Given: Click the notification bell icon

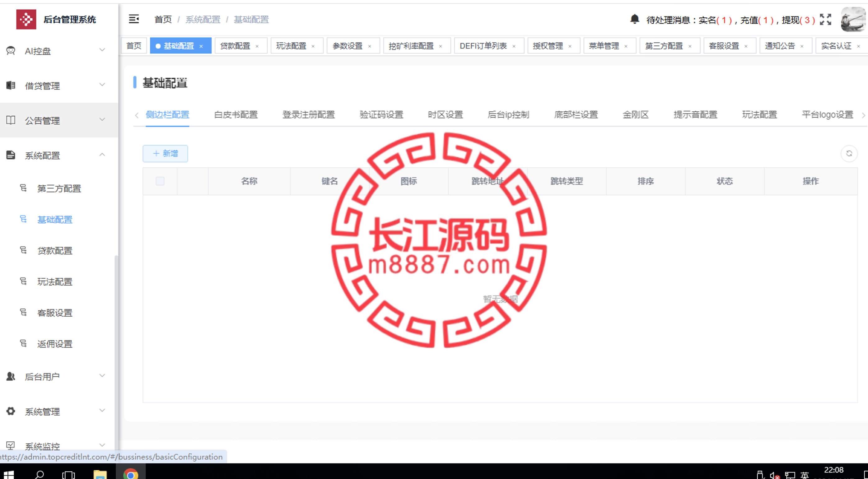Looking at the screenshot, I should (634, 19).
